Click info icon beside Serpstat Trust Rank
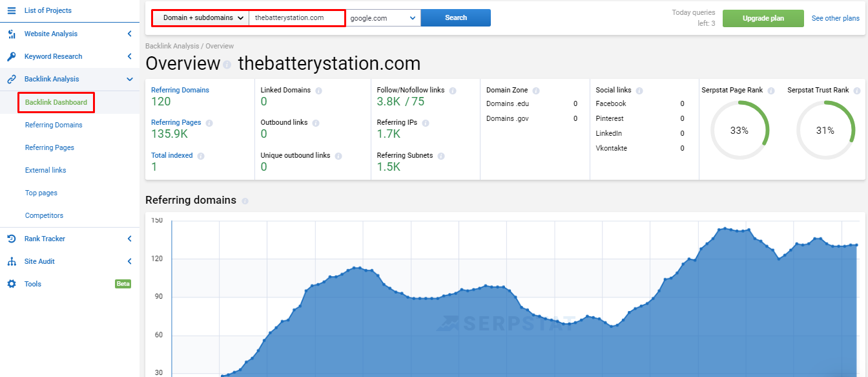 click(857, 91)
